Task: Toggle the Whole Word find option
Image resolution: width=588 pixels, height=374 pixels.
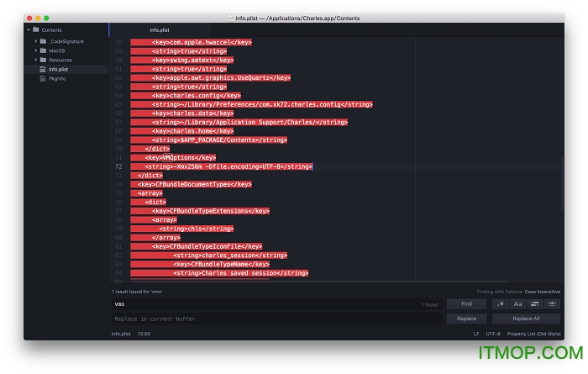Action: coord(552,304)
